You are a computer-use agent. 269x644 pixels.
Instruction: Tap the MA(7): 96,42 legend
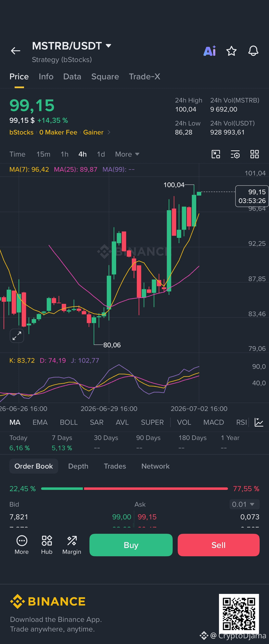(x=29, y=169)
